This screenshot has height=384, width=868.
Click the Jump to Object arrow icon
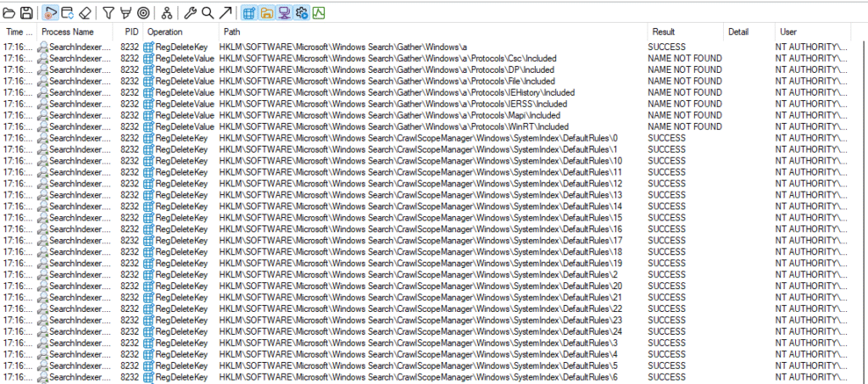click(x=224, y=13)
